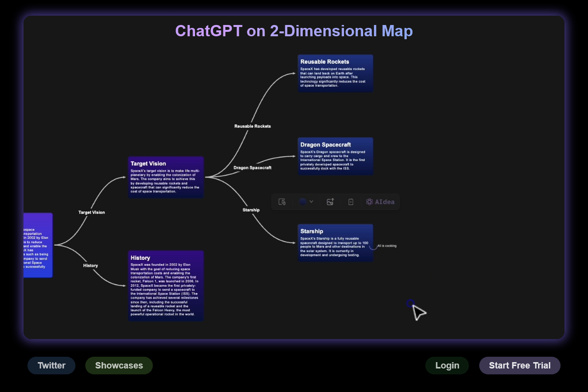Click the export image icon in the toolbar

tap(330, 202)
